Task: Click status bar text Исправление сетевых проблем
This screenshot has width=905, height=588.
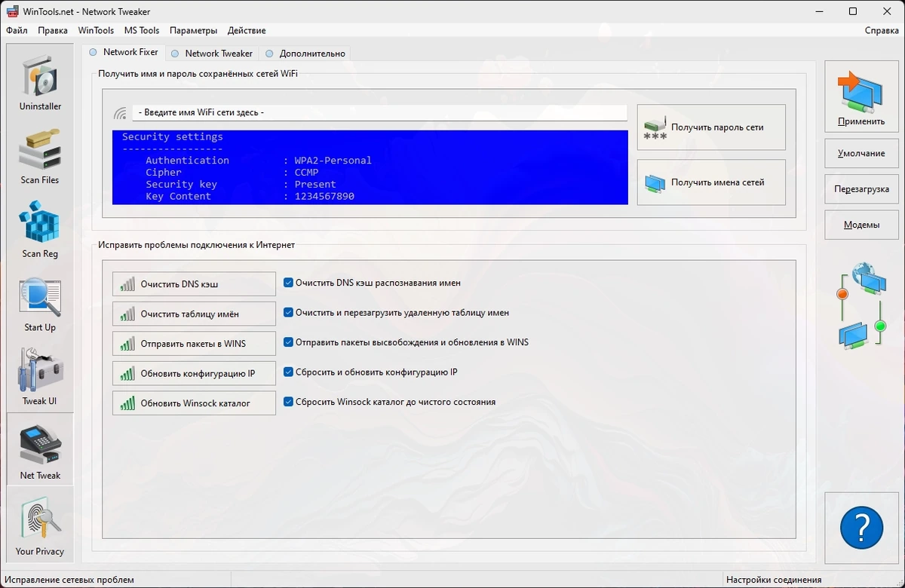Action: point(69,580)
